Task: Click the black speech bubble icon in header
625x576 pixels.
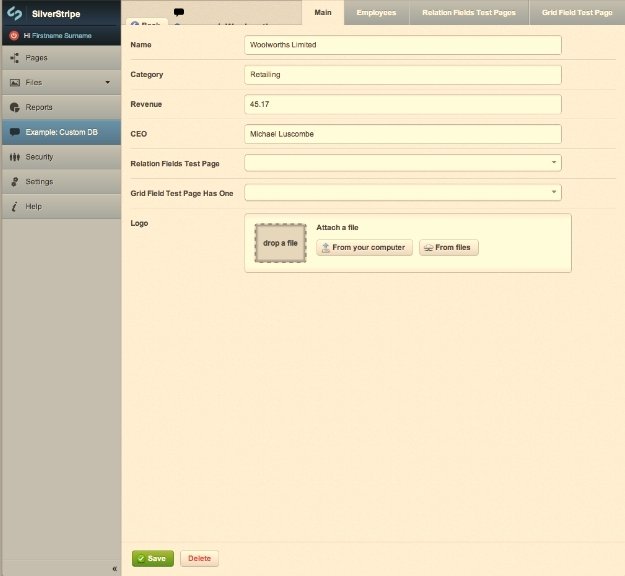Action: coord(179,12)
